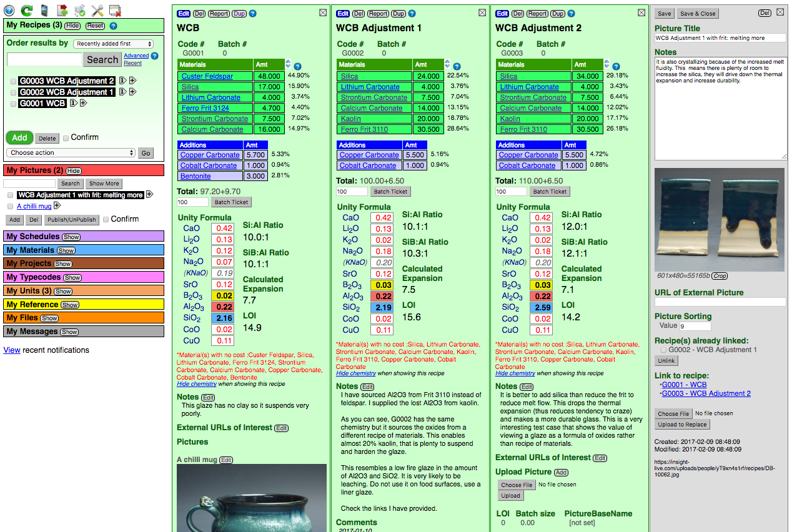Enable Confirm checkbox in My Recipes
792x532 pixels.
pos(66,137)
